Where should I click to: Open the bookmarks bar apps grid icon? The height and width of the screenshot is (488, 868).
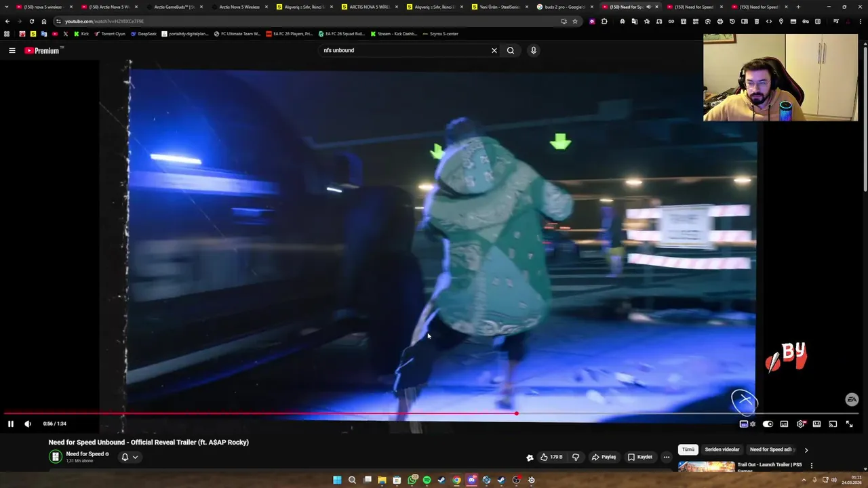point(7,33)
